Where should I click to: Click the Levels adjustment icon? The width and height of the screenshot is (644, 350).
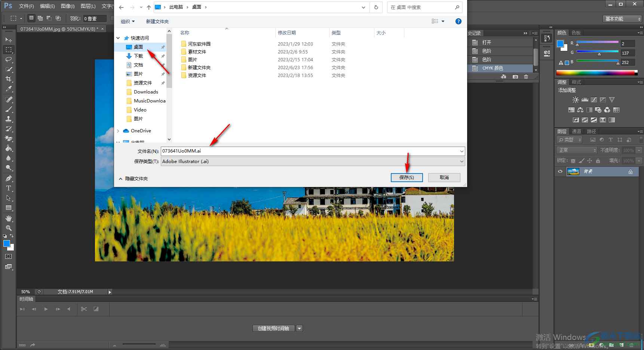tap(585, 100)
